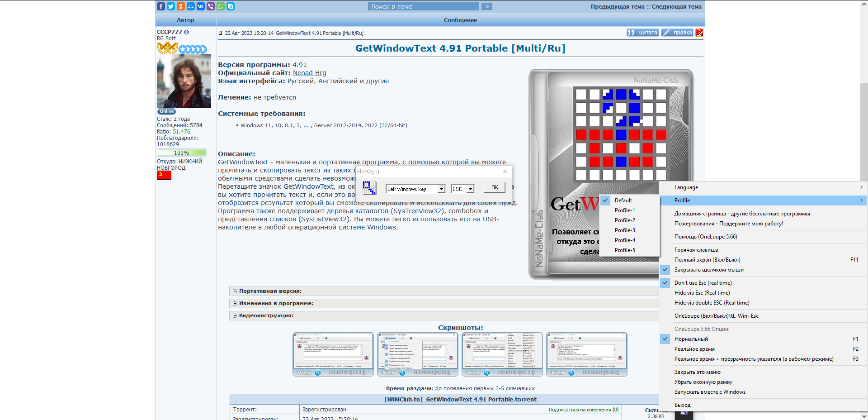Share via the green WhatsApp icon
The image size is (868, 420).
[221, 6]
